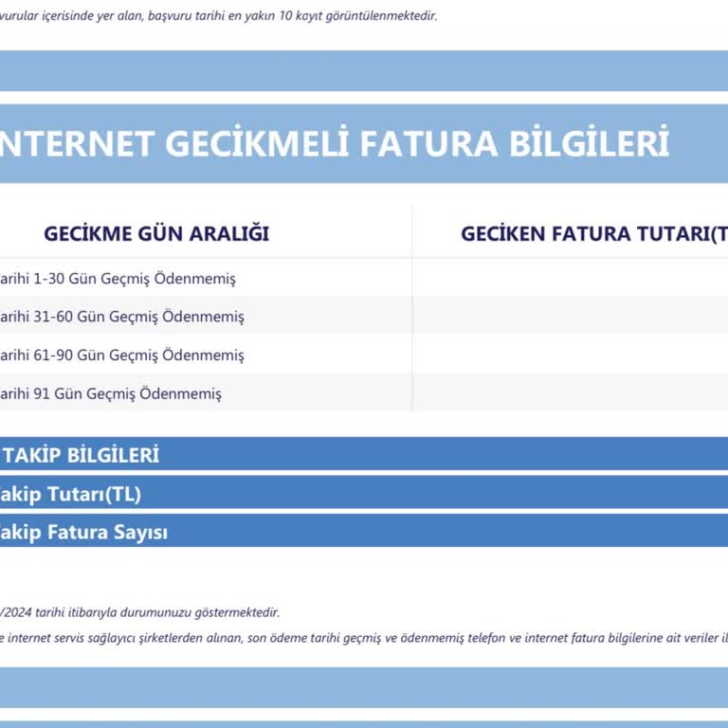Click the '/2024 tarihi itibarıyla' note
The width and height of the screenshot is (728, 728).
click(x=139, y=612)
